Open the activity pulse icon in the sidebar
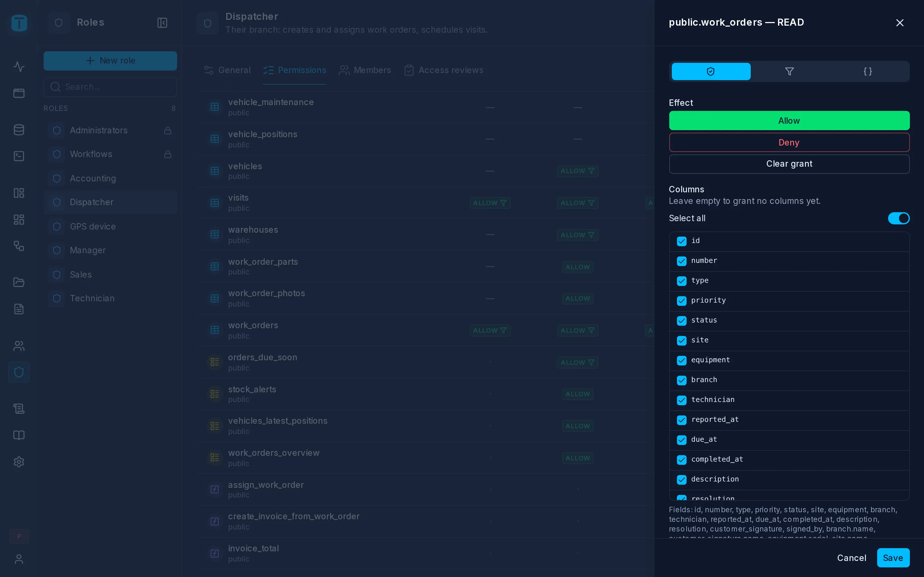 [19, 67]
